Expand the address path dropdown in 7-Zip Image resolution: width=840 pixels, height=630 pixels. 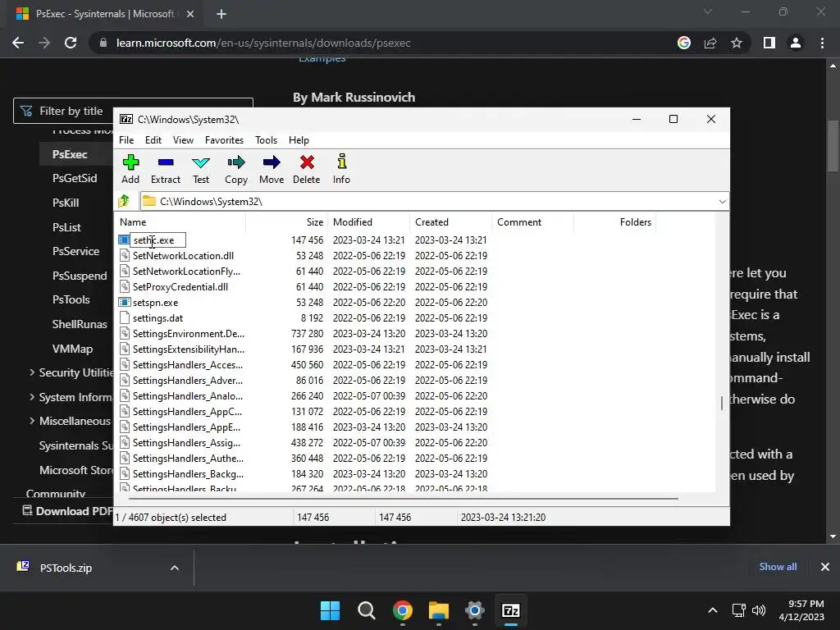click(x=722, y=202)
